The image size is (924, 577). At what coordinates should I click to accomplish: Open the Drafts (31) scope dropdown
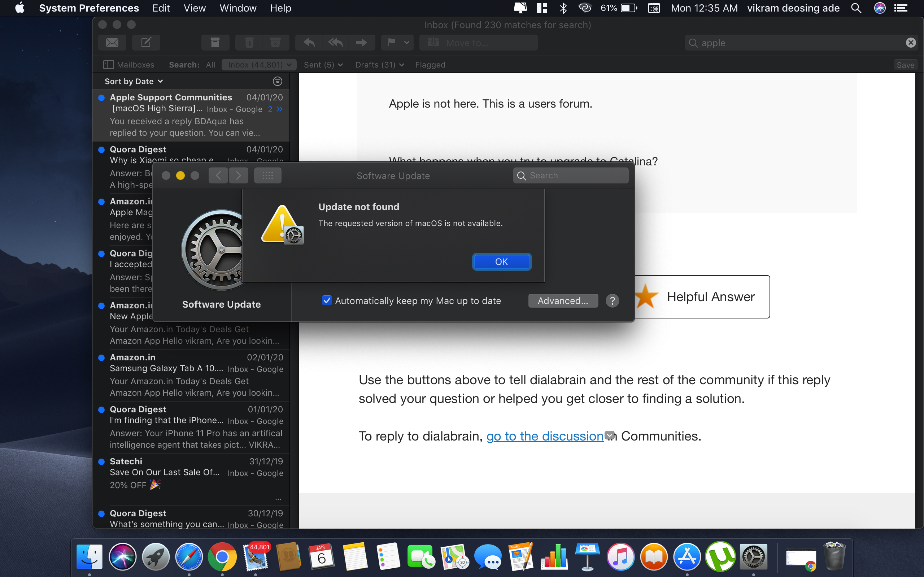(x=379, y=65)
